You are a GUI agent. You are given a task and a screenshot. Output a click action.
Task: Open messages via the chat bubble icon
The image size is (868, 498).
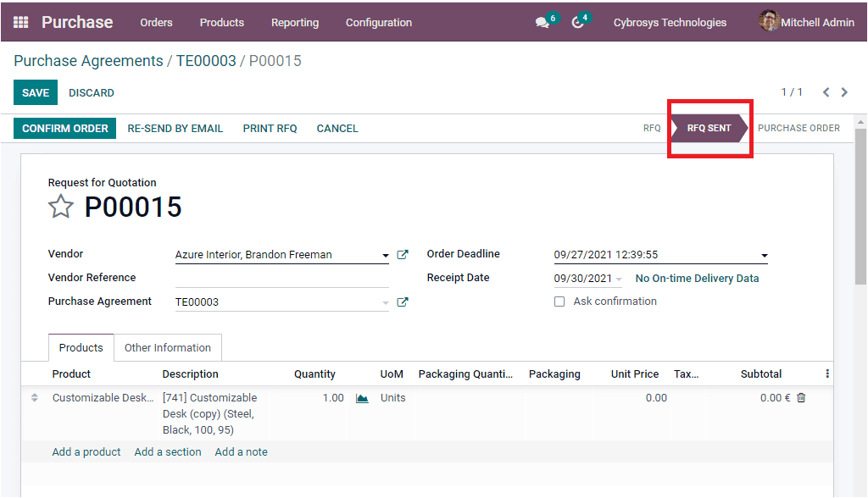coord(540,22)
